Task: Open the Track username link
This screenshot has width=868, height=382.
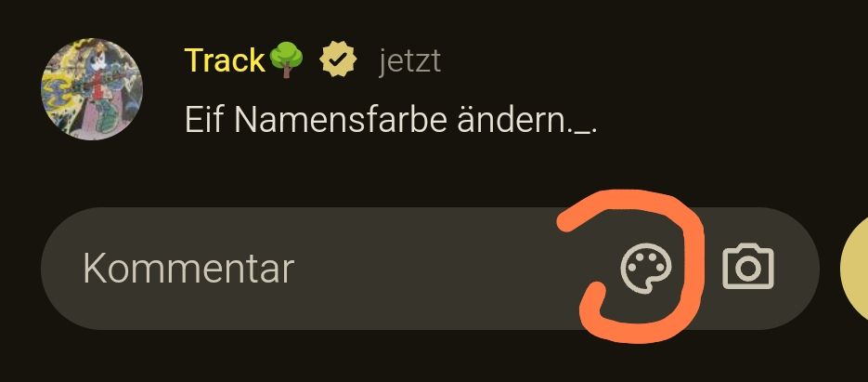Action: pos(225,60)
